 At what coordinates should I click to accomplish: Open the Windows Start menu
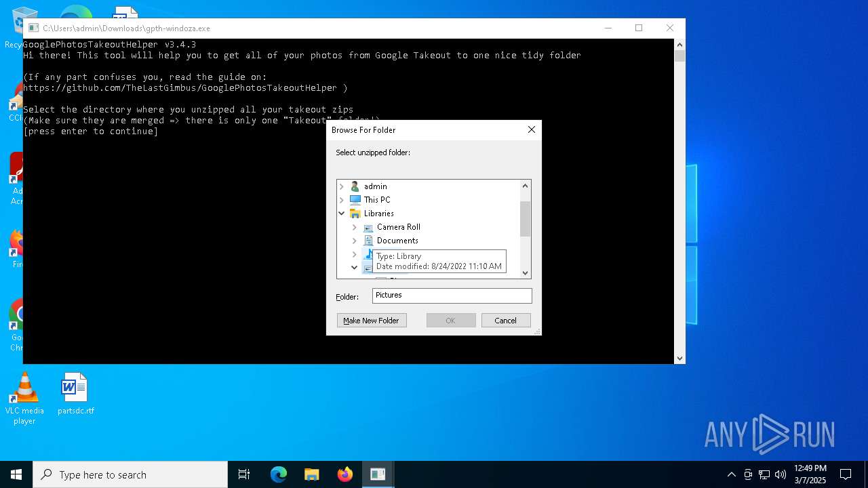tap(16, 474)
